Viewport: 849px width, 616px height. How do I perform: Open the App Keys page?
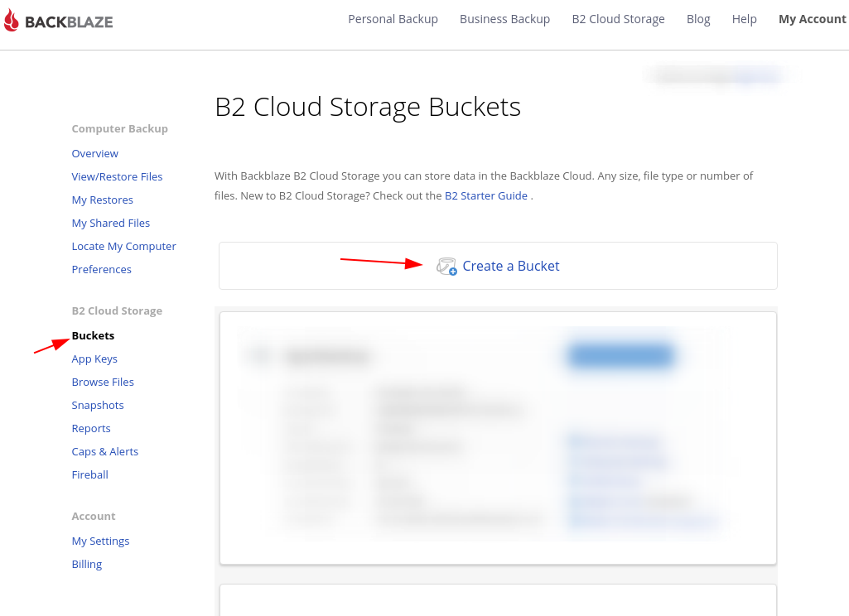pos(94,359)
